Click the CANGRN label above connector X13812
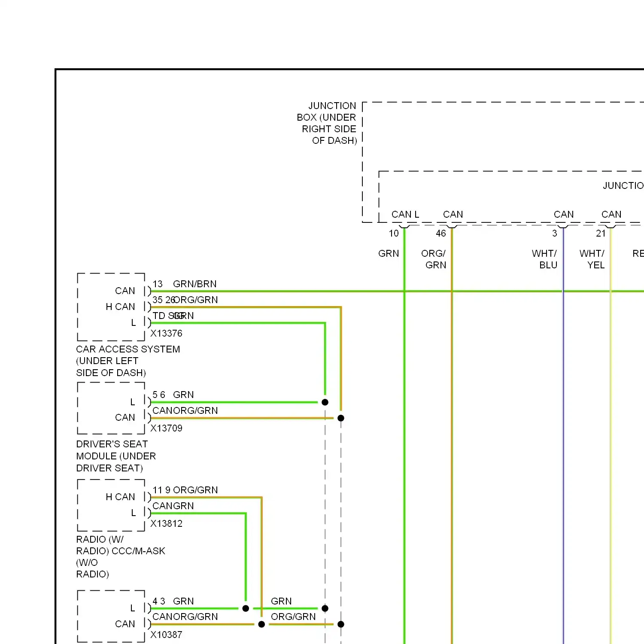The height and width of the screenshot is (644, 644). pyautogui.click(x=173, y=506)
